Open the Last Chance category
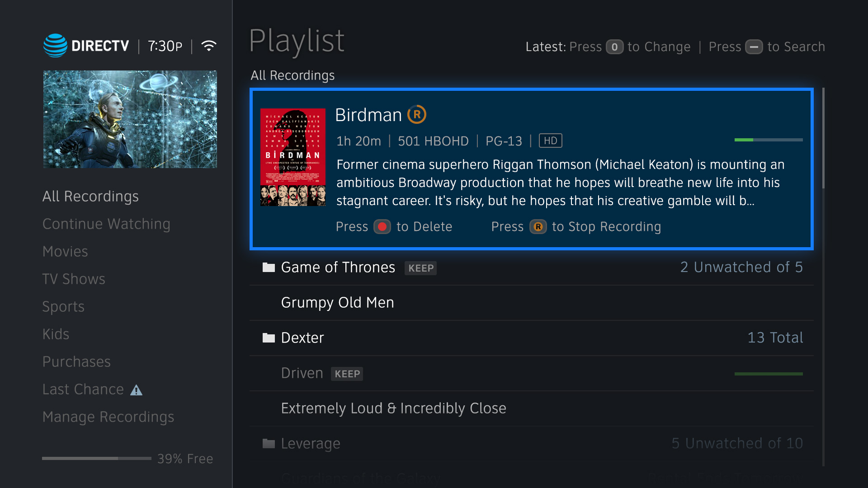The image size is (868, 488). [83, 389]
